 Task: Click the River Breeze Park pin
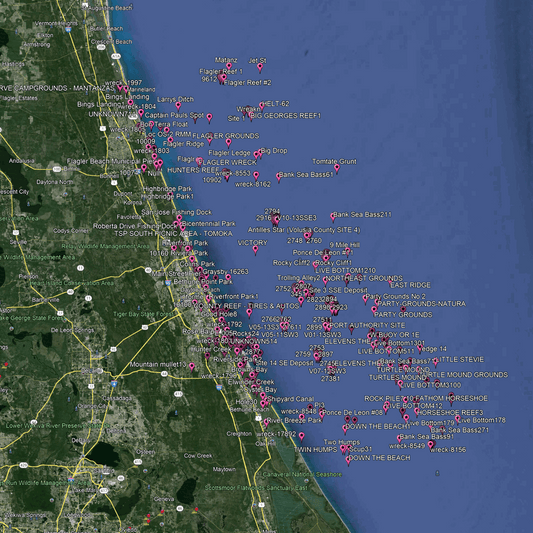(x=266, y=422)
